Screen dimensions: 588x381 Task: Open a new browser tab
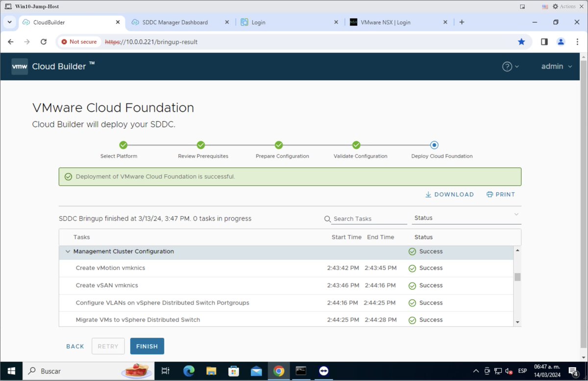[x=462, y=22]
